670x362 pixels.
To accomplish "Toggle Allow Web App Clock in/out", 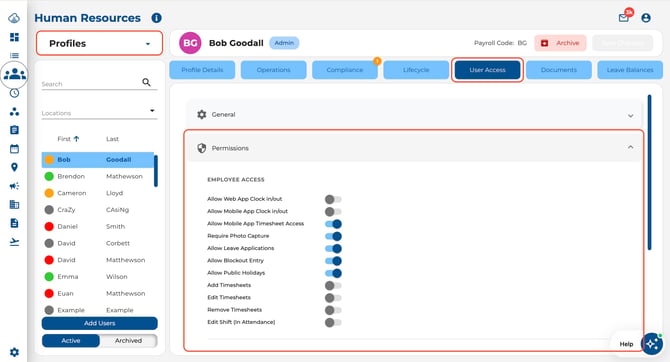I will point(333,199).
